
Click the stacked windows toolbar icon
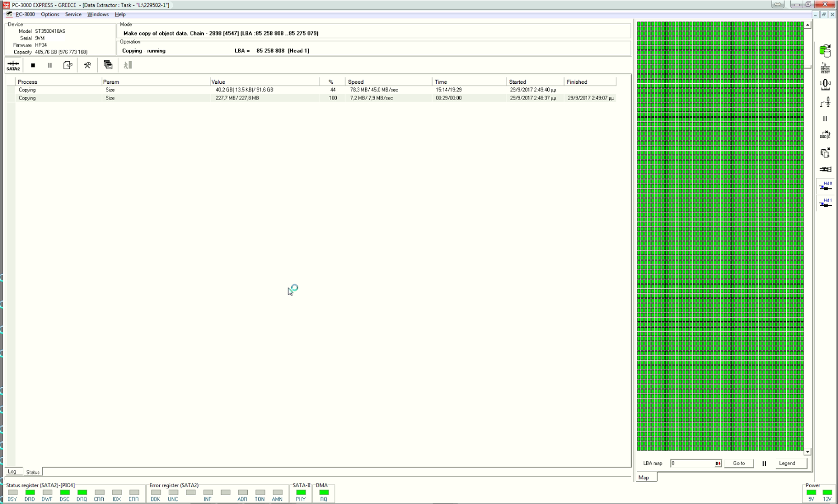108,65
